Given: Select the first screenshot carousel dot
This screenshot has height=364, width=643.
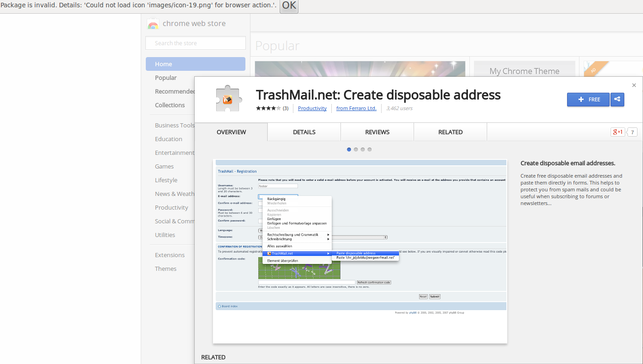Looking at the screenshot, I should click(x=349, y=149).
